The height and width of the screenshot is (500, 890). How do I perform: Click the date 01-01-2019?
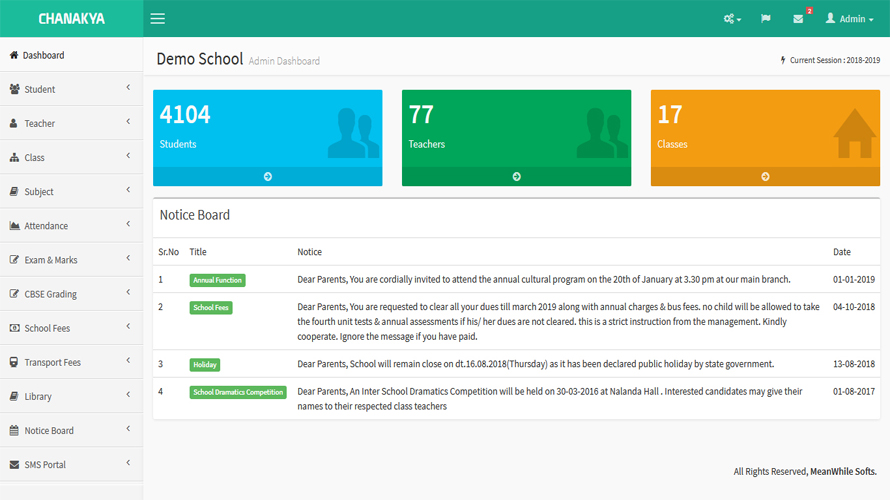click(854, 279)
